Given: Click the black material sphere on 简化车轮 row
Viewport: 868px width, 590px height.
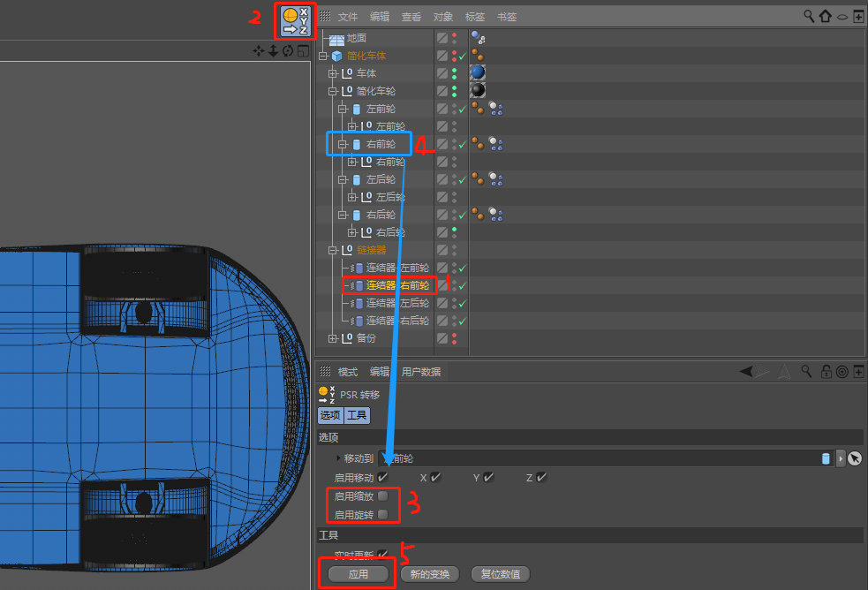Looking at the screenshot, I should tap(478, 90).
